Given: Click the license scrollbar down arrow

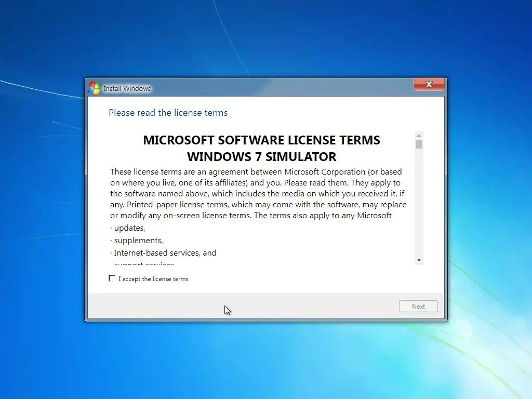Looking at the screenshot, I should tap(419, 260).
